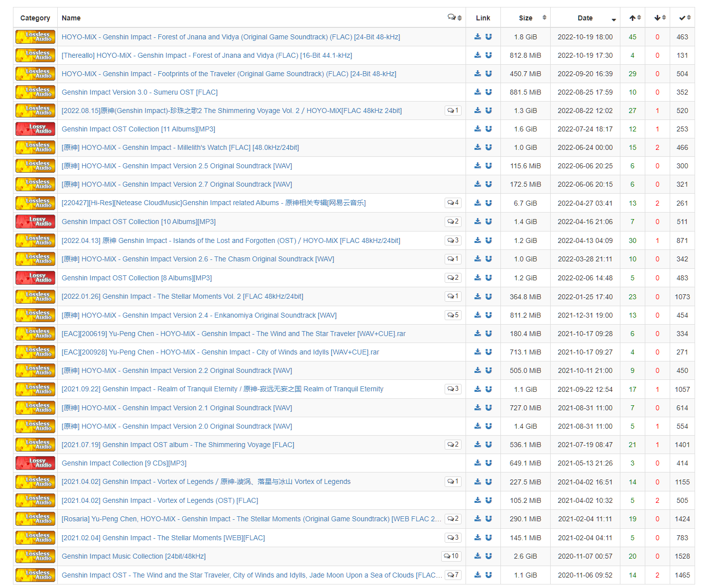714x588 pixels.
Task: Open Millelith's Watch [FLAC] torrent page
Action: pos(180,147)
